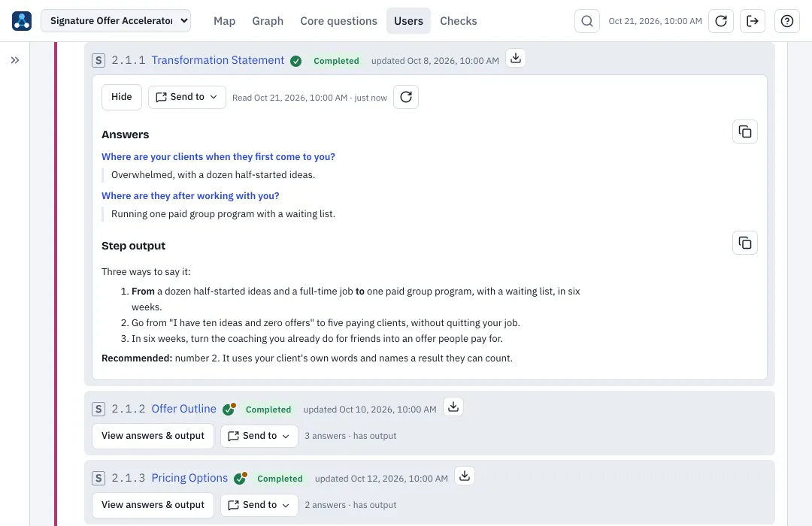
Task: Click the S badge for step 2.1.3
Action: [x=98, y=478]
